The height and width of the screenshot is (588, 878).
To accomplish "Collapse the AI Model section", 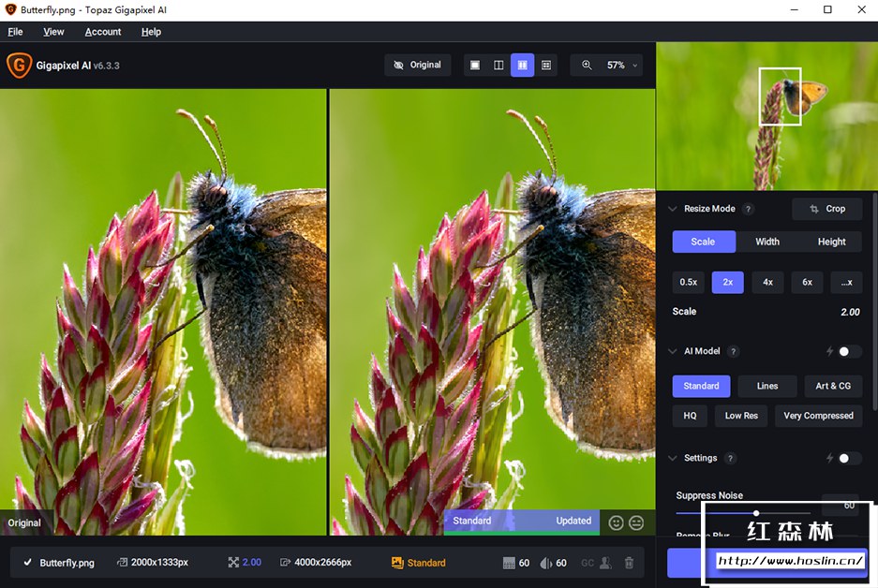I will (673, 351).
